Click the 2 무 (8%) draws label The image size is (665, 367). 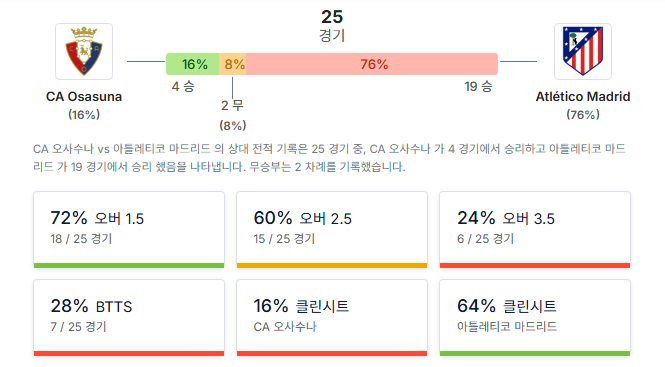coord(232,115)
